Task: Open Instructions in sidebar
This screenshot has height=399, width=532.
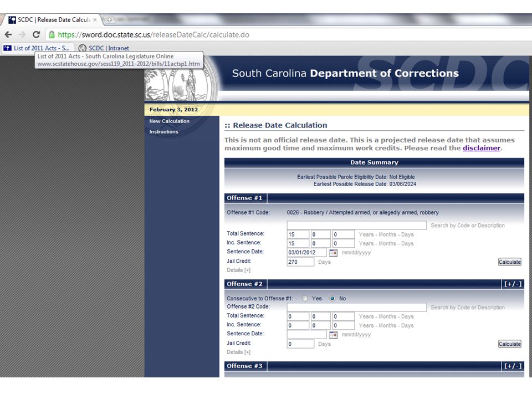Action: pos(163,132)
